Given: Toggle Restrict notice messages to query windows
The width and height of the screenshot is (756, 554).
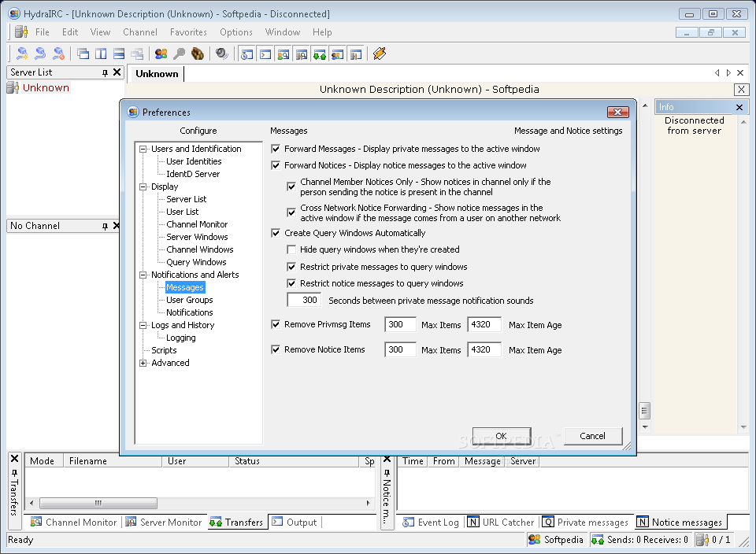Looking at the screenshot, I should coord(291,283).
